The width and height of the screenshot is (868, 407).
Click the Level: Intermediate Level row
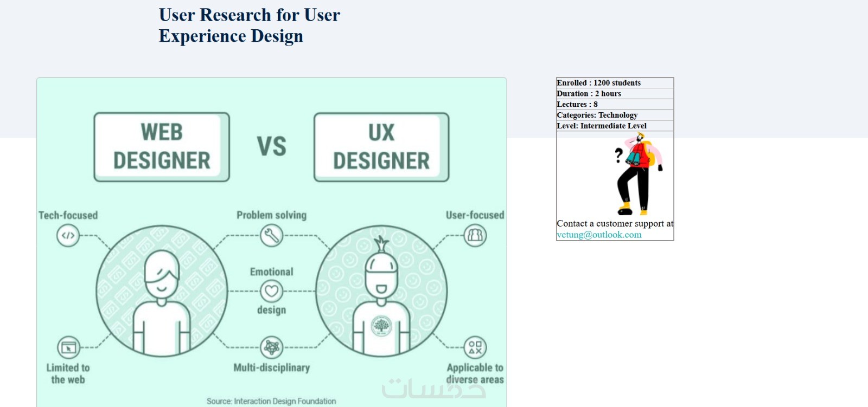point(615,126)
